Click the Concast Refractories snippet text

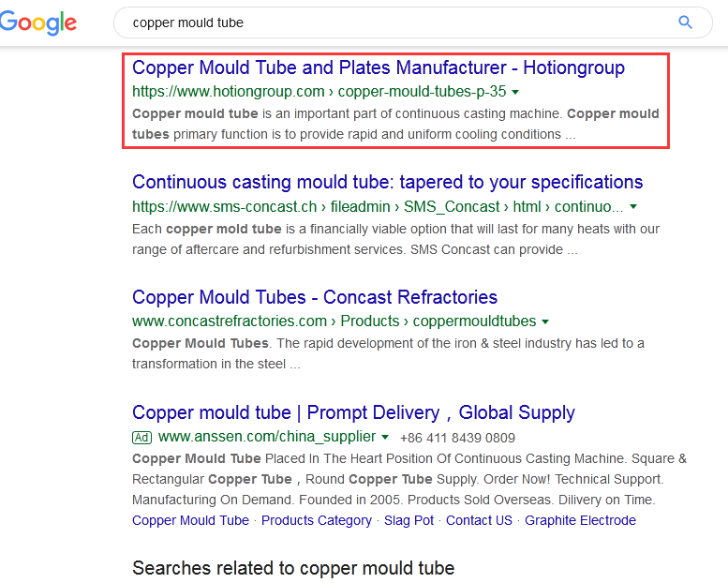click(x=388, y=353)
